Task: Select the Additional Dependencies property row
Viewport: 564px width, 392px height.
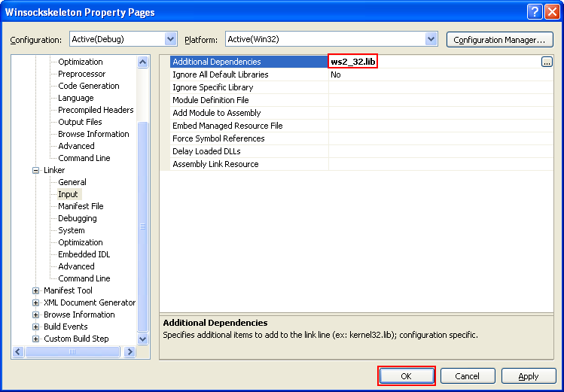Action: click(x=249, y=62)
